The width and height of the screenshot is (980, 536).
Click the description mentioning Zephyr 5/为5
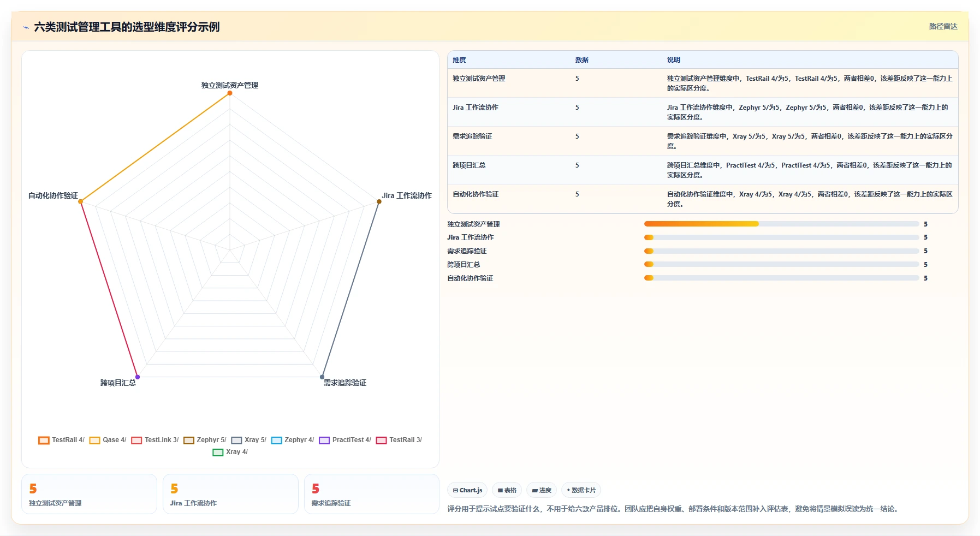[x=807, y=112]
